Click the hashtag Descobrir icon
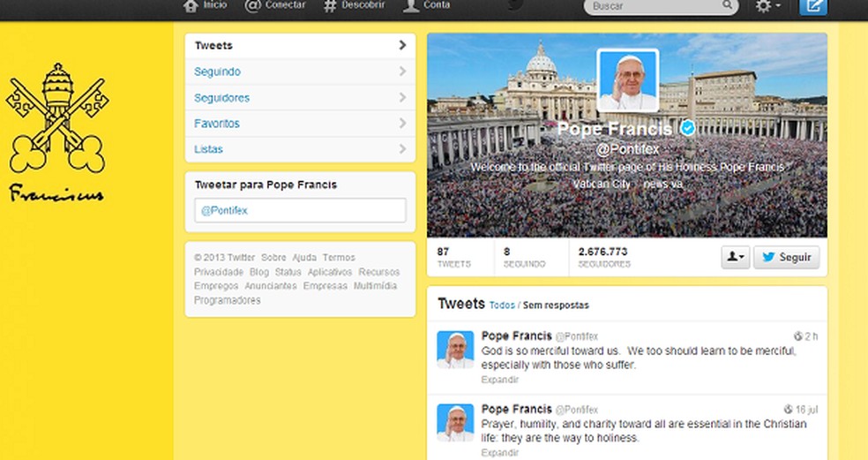 coord(330,5)
